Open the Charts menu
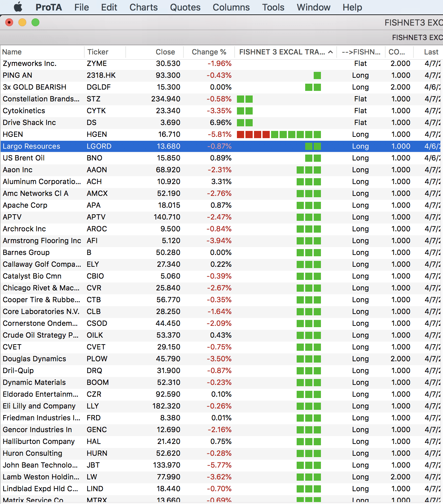443x504 pixels. (x=143, y=7)
